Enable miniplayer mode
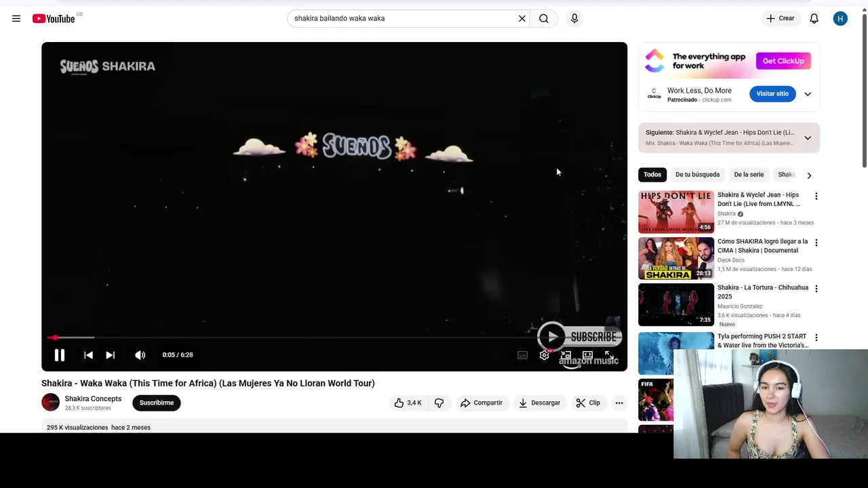The height and width of the screenshot is (488, 868). coord(566,355)
